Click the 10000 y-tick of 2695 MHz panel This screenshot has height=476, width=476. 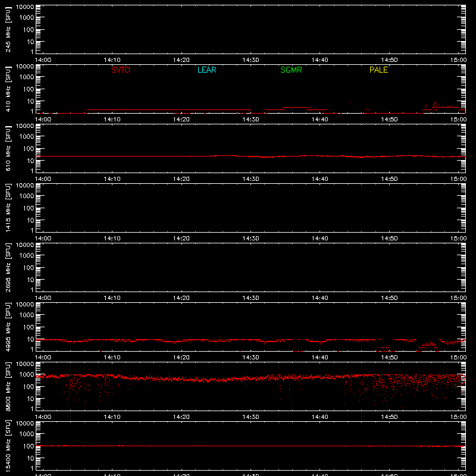[25, 245]
